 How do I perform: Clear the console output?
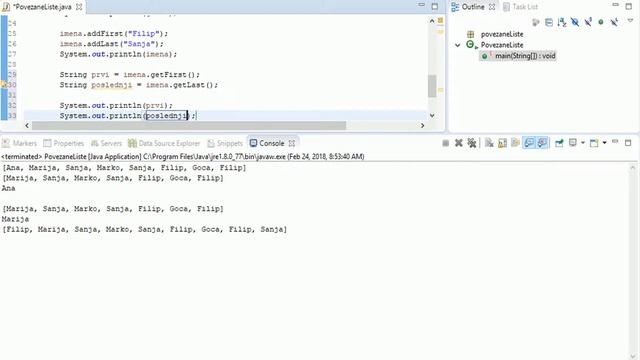489,143
